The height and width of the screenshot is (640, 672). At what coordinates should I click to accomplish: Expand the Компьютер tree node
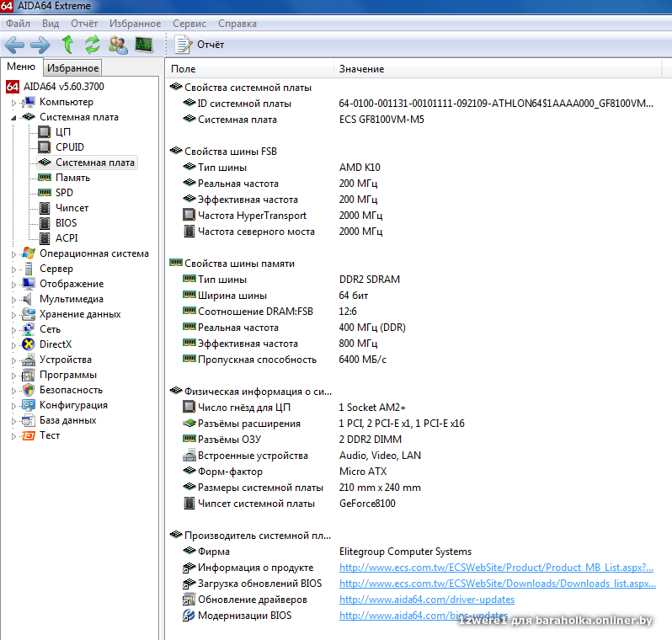point(13,103)
